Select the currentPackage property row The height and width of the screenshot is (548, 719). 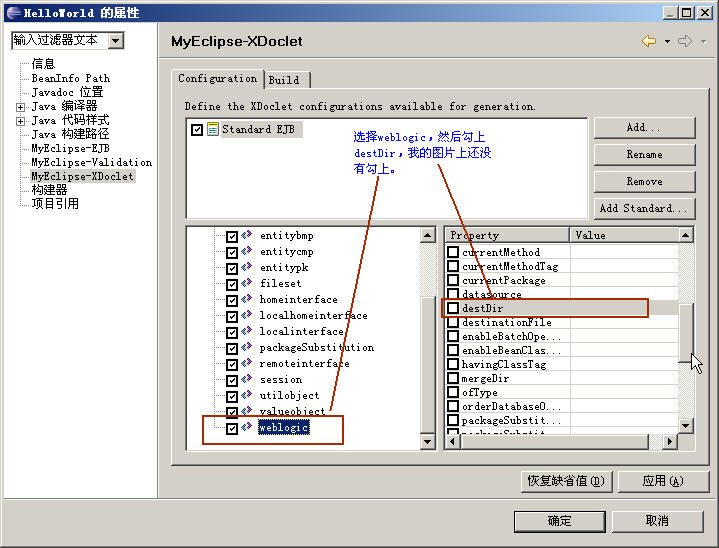(563, 280)
